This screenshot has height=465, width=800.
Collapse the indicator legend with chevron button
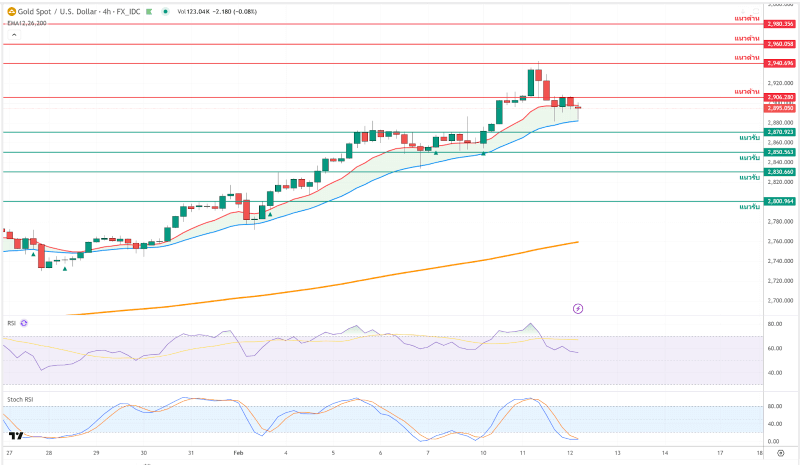[13, 34]
